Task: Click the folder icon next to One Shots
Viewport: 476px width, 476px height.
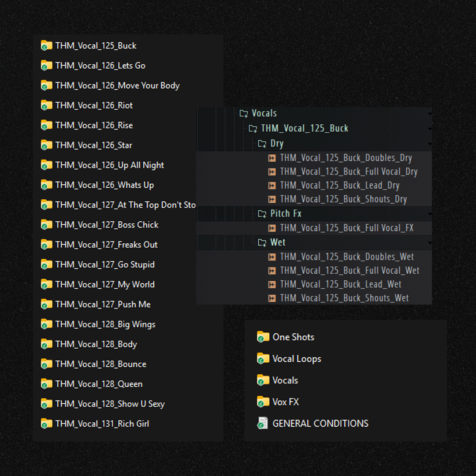Action: pyautogui.click(x=263, y=337)
